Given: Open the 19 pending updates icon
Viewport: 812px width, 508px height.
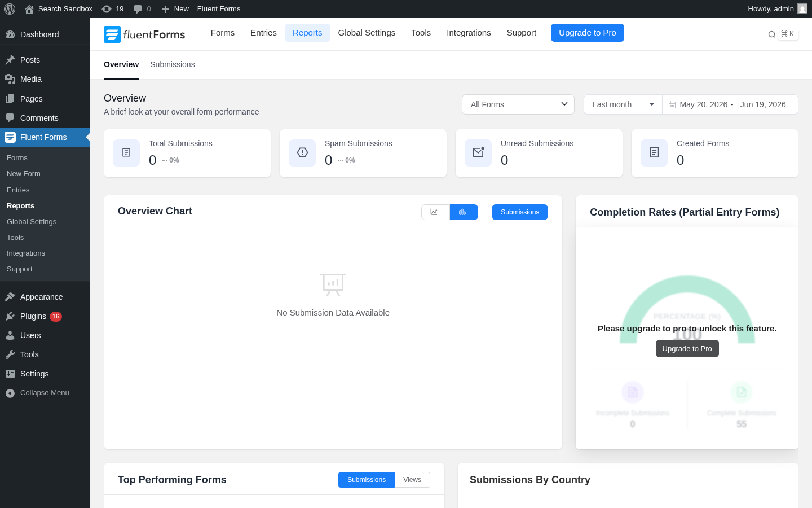Looking at the screenshot, I should pos(107,9).
